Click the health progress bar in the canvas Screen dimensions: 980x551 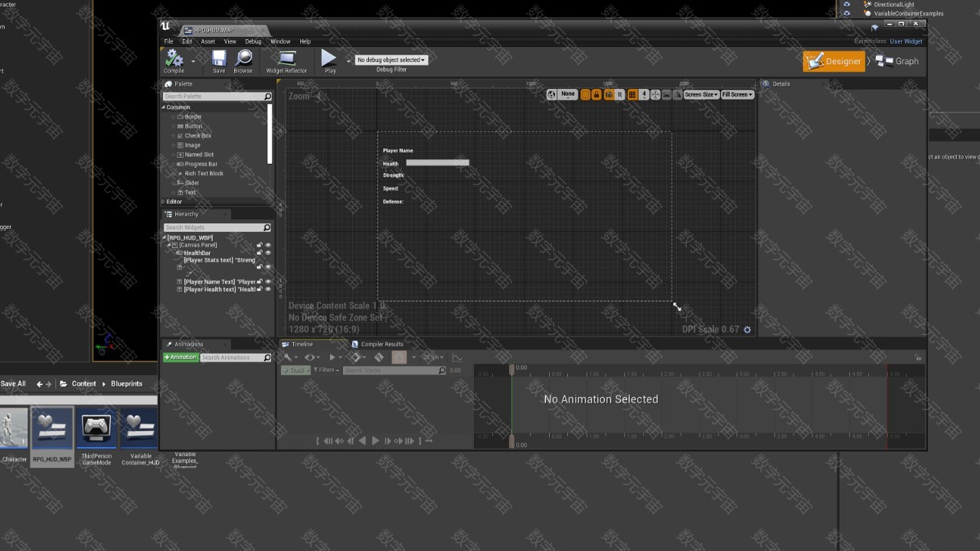437,162
